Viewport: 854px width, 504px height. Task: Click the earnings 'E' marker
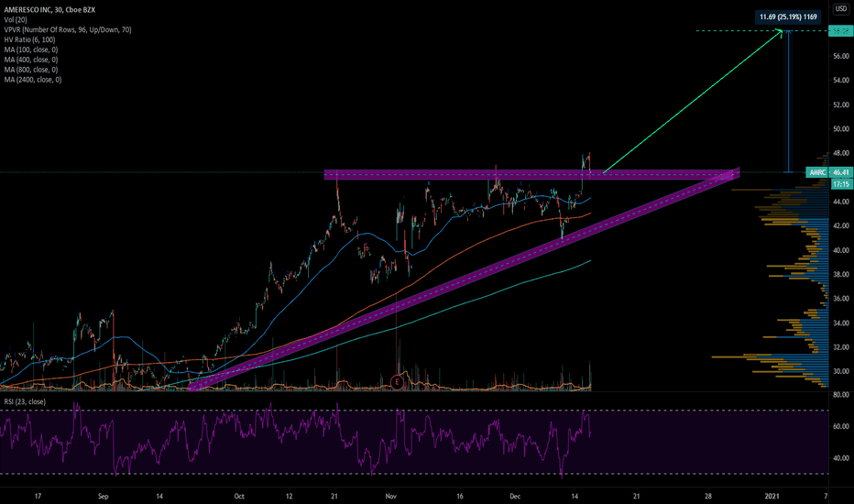[x=397, y=382]
